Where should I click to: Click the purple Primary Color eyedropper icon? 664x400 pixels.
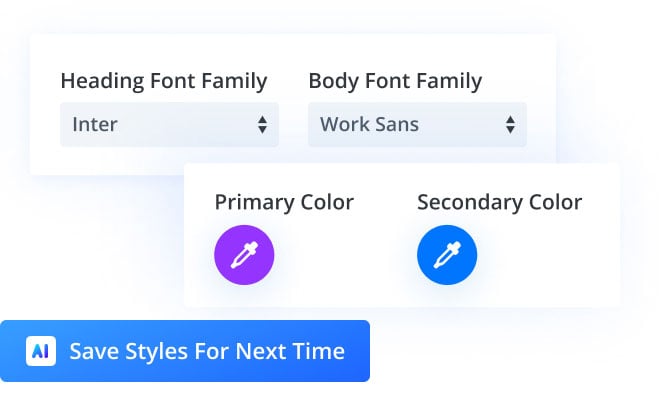(x=244, y=256)
